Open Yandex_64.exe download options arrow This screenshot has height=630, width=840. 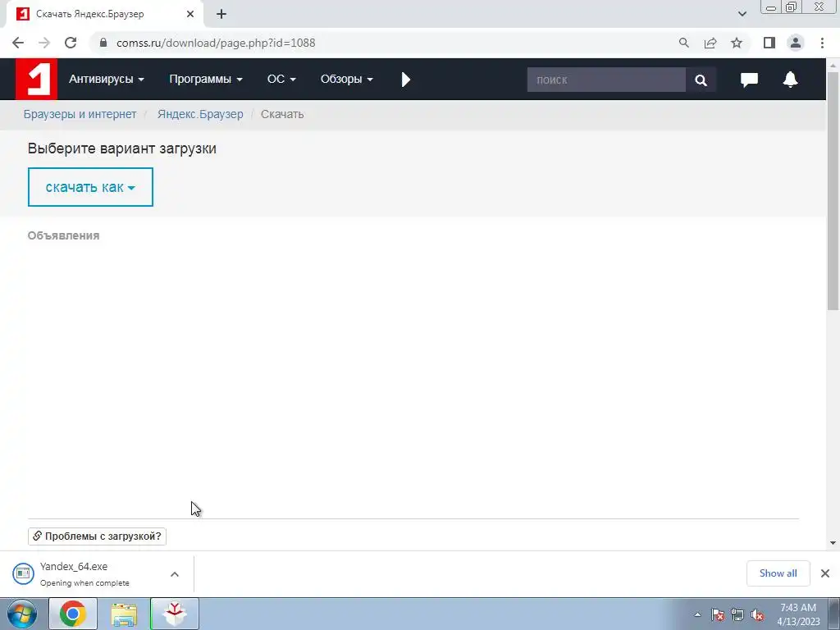click(x=175, y=574)
